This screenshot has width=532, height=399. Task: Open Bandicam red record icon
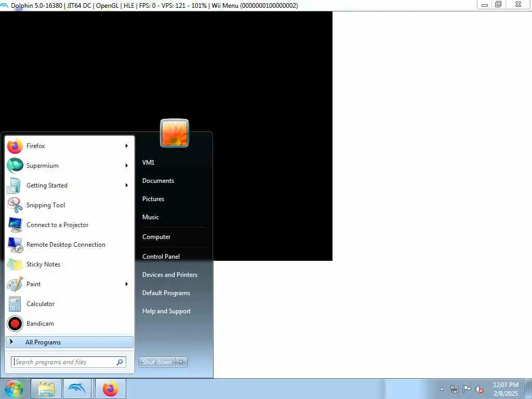click(x=15, y=324)
